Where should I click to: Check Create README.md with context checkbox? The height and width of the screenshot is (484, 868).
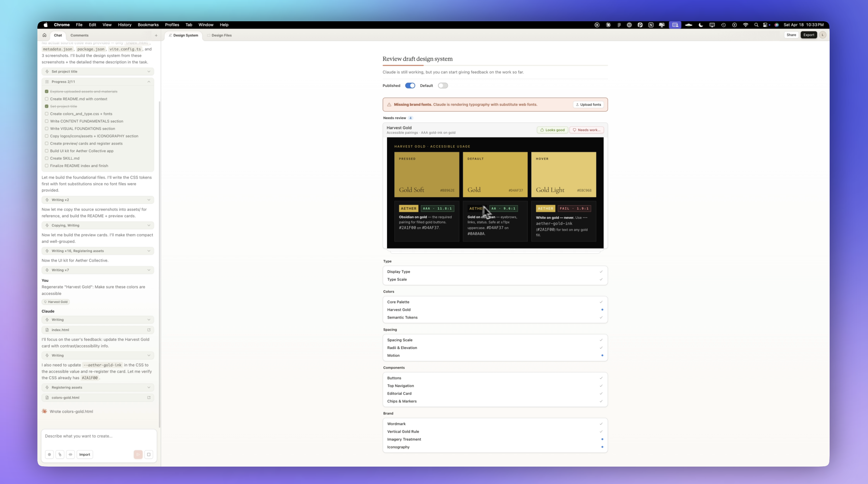46,99
